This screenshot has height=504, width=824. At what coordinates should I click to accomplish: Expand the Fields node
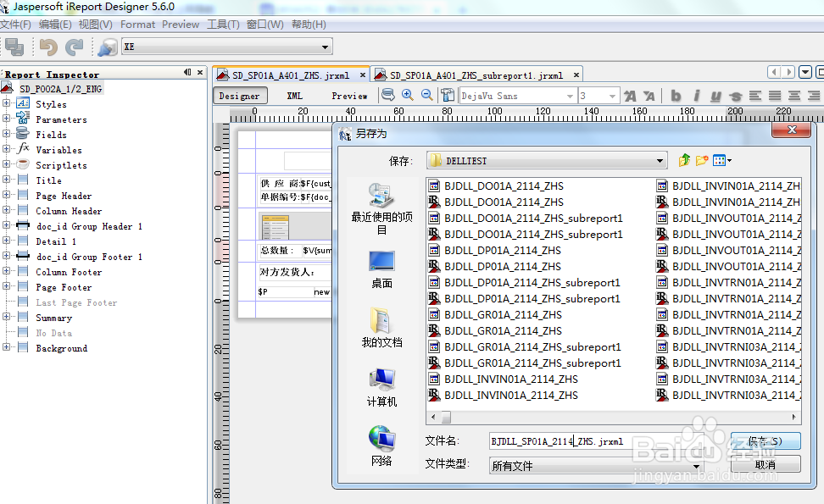click(6, 133)
